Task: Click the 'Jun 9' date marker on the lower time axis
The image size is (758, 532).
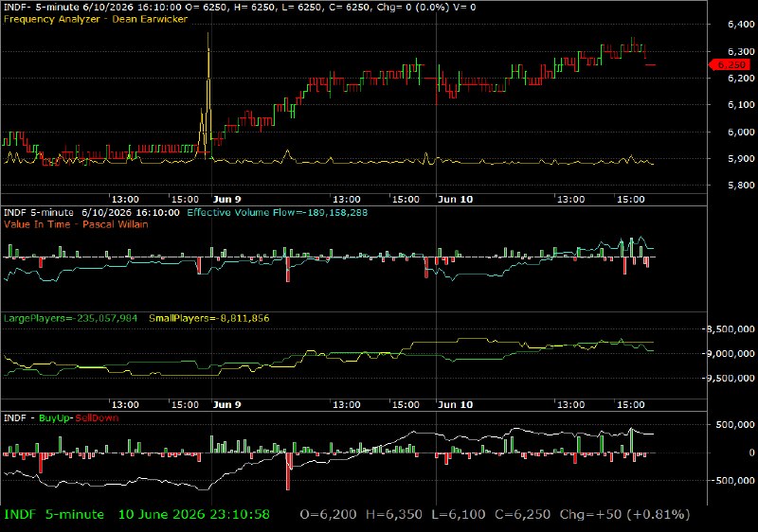Action: coord(226,404)
